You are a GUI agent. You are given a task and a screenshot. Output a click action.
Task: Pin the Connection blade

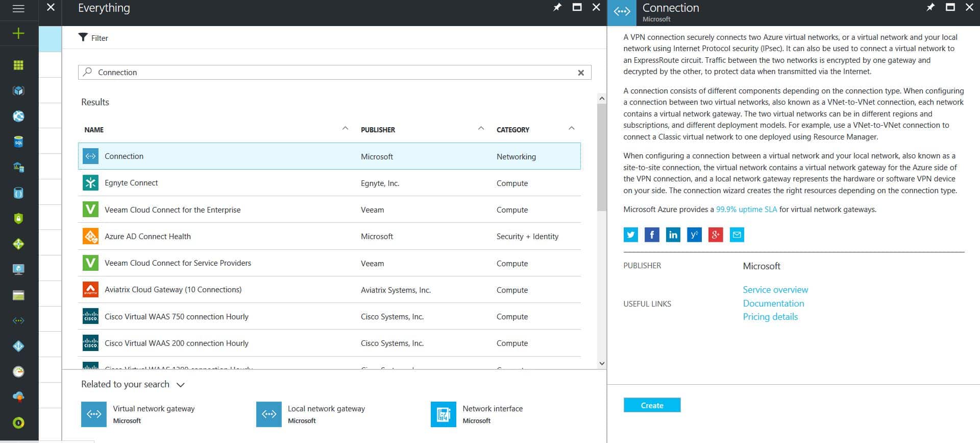click(x=930, y=7)
